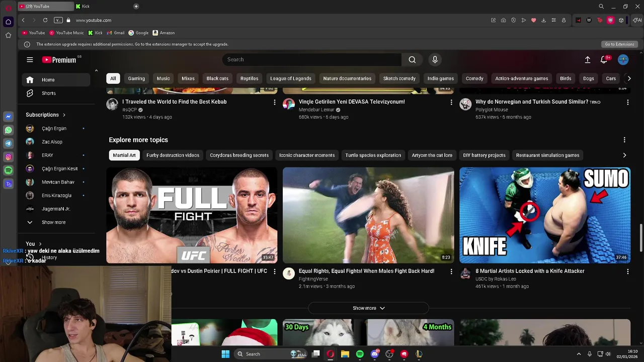Viewport: 644px width, 362px height.
Task: Select the League of Legends chip
Action: (291, 78)
